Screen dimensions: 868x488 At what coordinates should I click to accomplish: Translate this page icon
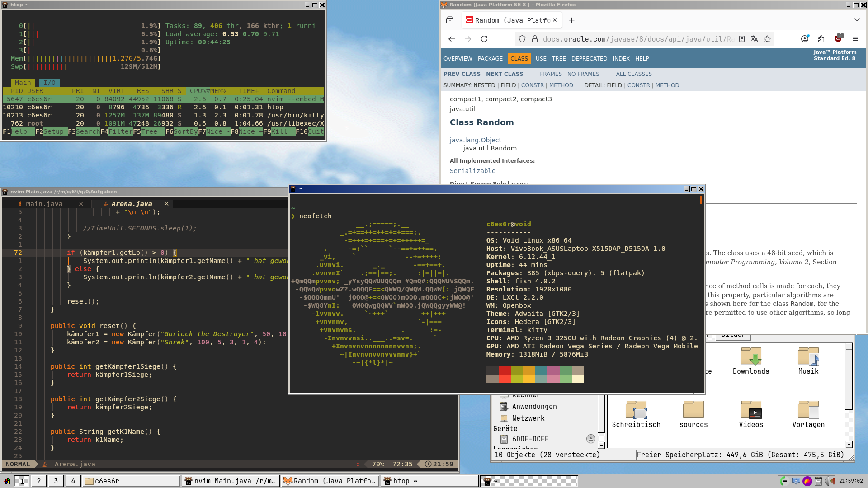[x=754, y=39]
